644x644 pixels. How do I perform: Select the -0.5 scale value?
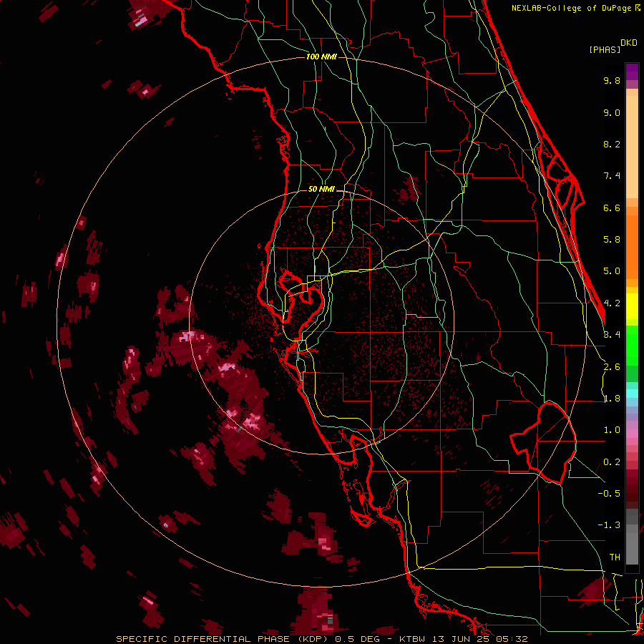point(609,494)
